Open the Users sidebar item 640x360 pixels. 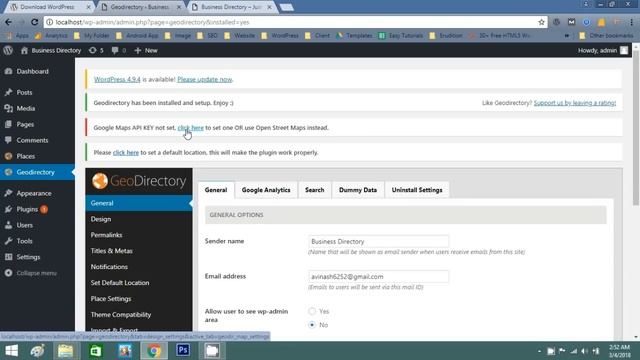[37, 225]
